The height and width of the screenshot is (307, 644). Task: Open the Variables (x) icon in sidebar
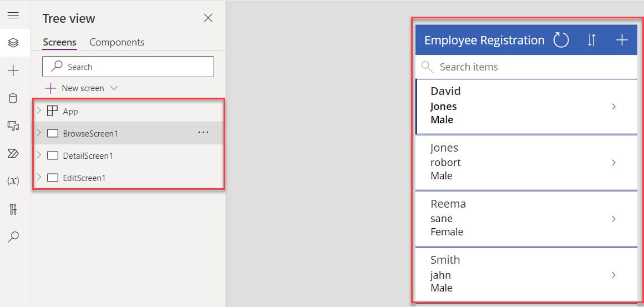point(13,182)
